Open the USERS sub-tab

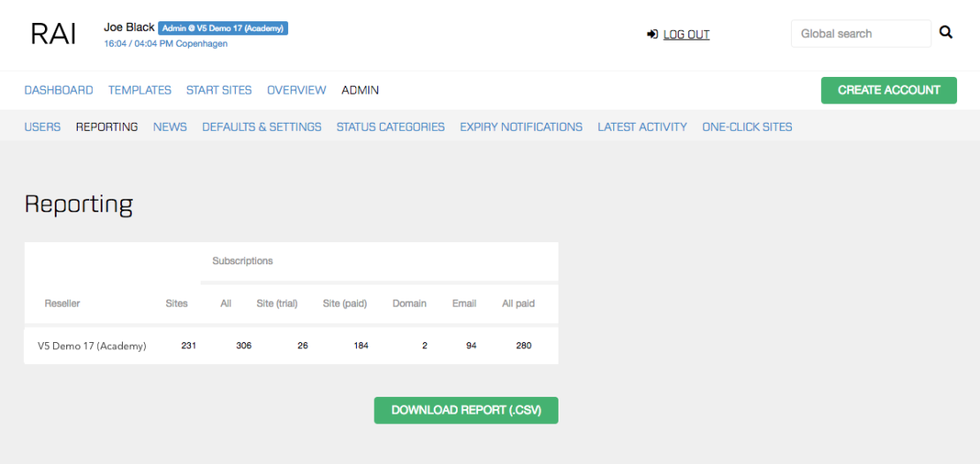[42, 127]
